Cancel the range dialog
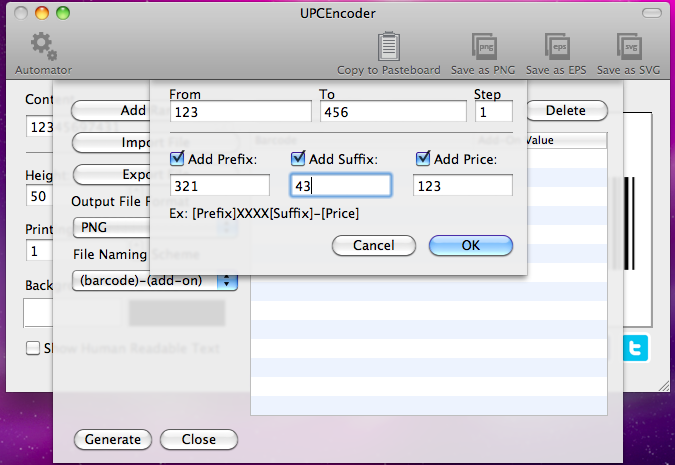 coord(374,245)
